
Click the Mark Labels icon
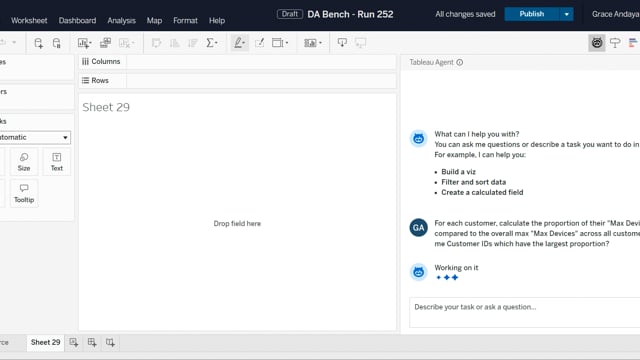[260, 43]
